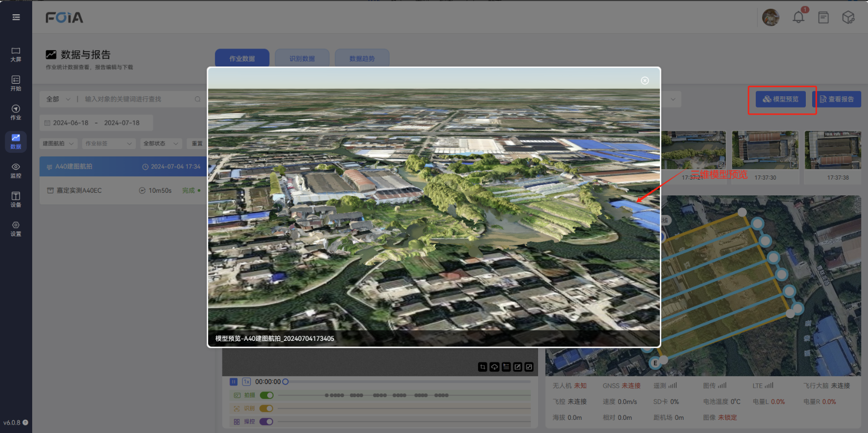This screenshot has height=433, width=868.
Task: Switch to the 数据趋势 tab
Action: pyautogui.click(x=362, y=58)
